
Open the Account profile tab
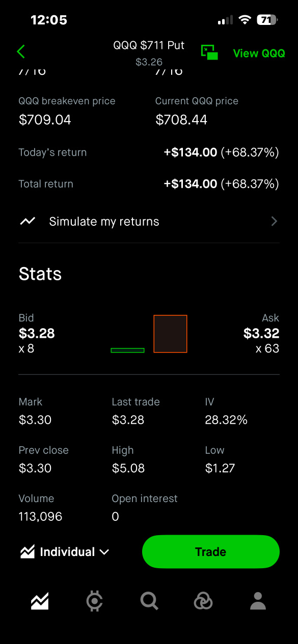[x=258, y=601]
